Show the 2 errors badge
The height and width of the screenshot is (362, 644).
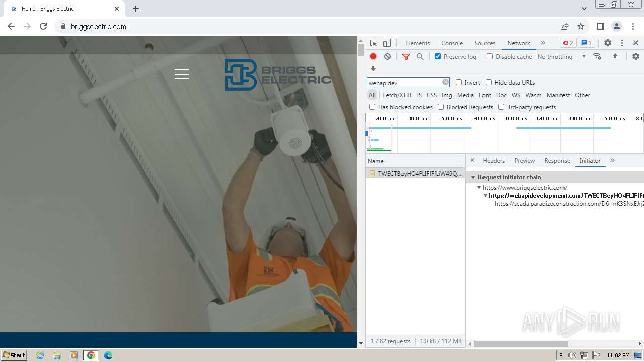pos(568,43)
